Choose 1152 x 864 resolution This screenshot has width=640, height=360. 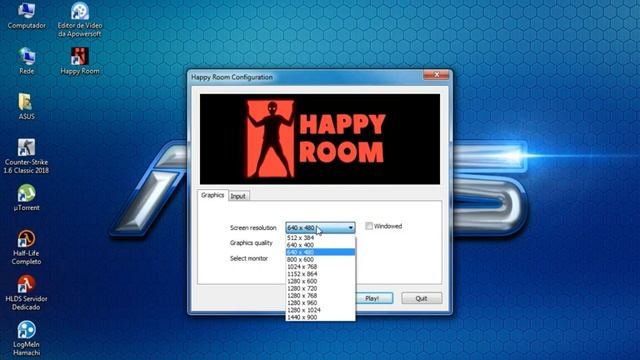click(x=320, y=274)
